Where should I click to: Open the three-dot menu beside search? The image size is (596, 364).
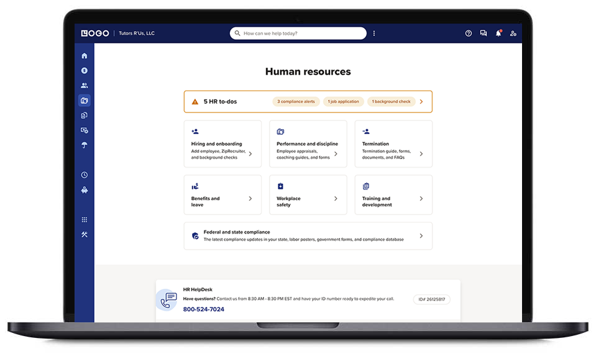click(x=374, y=34)
